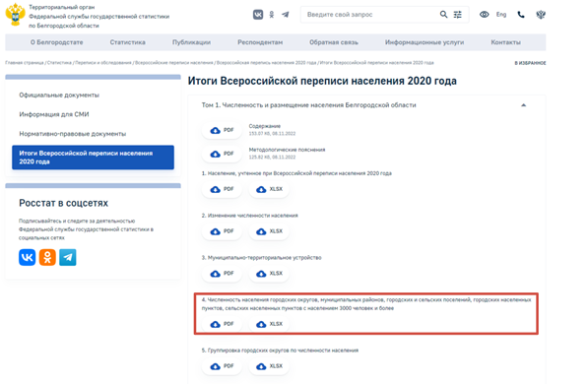Download XLSX for '3. Муниципально-территориальное устройство'

[269, 274]
